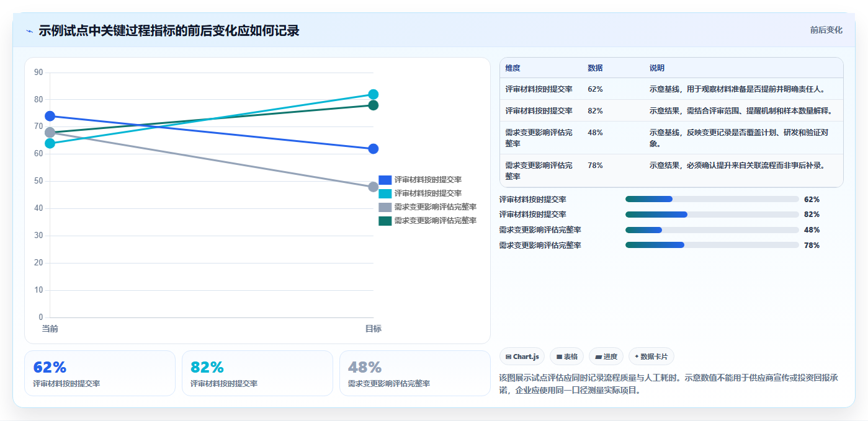Click the 90 y-axis tick label
The image size is (868, 421).
pos(38,73)
